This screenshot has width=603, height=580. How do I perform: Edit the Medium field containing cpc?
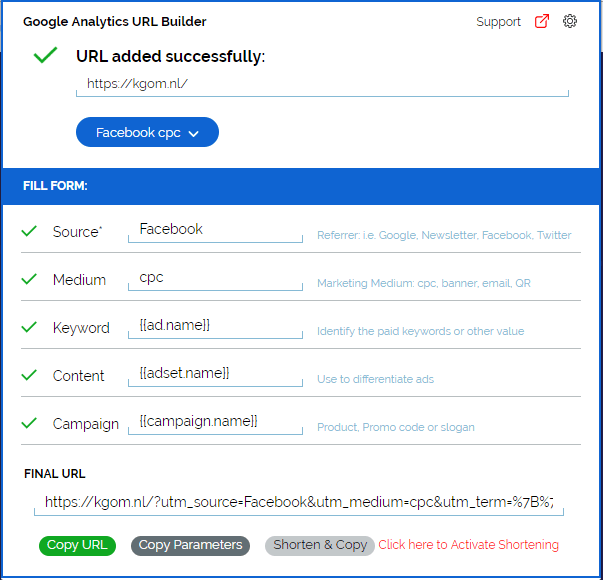215,278
